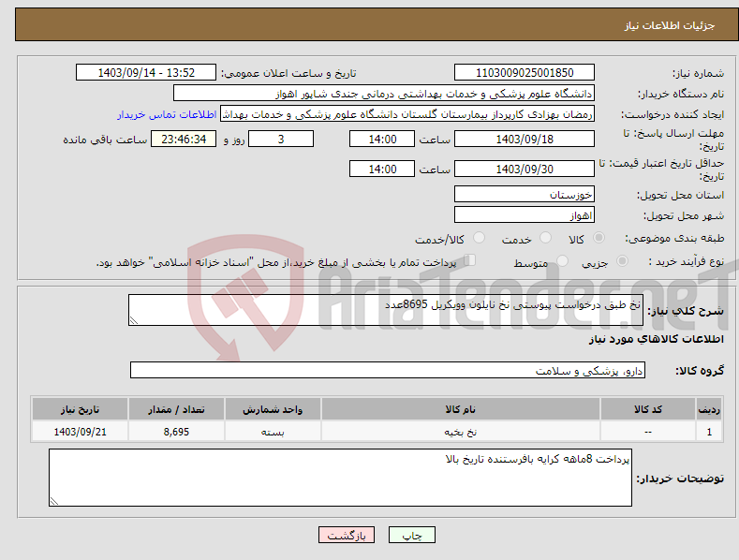
Task: Click the announcement date and time field
Action: 145,73
